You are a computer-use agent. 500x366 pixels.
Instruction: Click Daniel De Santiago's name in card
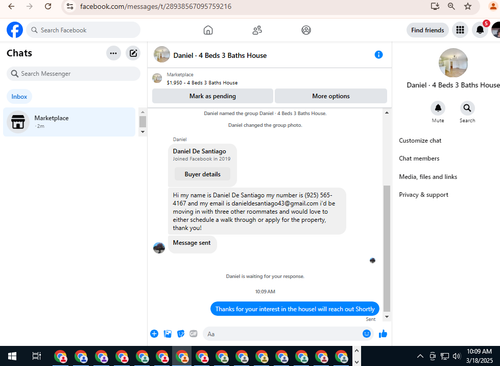click(199, 151)
